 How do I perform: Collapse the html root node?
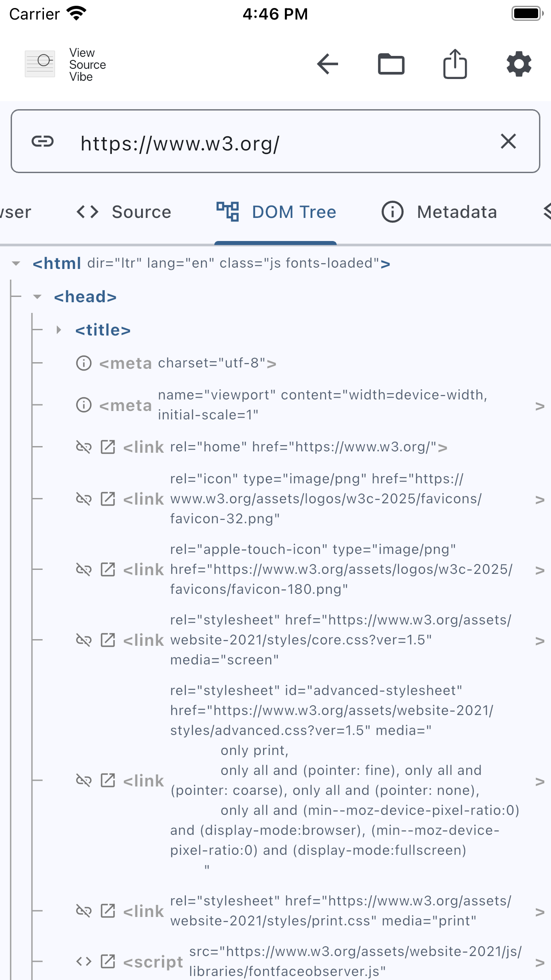coord(16,263)
